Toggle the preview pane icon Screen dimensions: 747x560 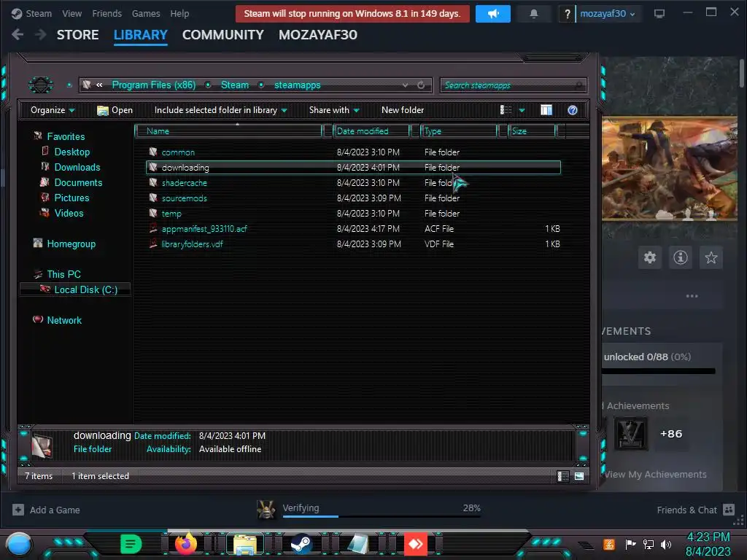pyautogui.click(x=546, y=110)
